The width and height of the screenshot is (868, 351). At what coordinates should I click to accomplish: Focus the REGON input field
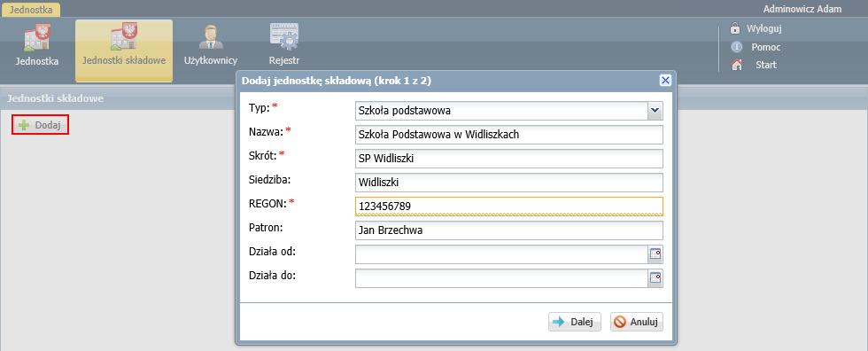point(508,206)
